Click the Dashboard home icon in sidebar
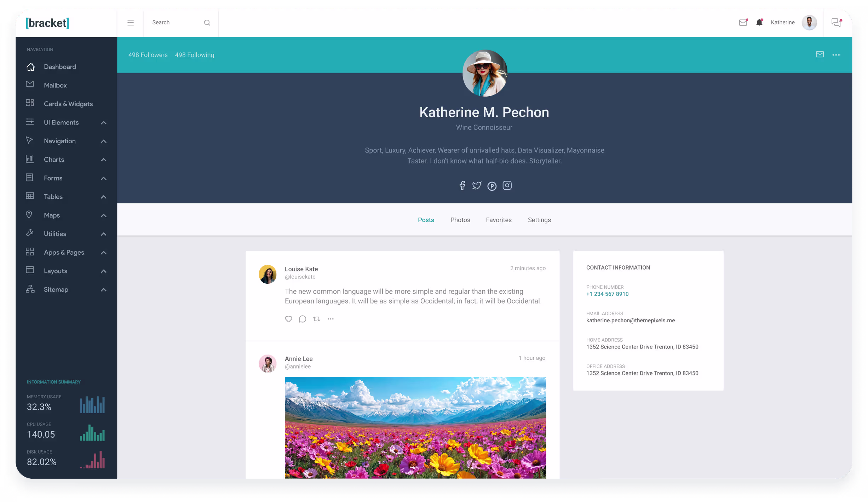 pos(30,67)
